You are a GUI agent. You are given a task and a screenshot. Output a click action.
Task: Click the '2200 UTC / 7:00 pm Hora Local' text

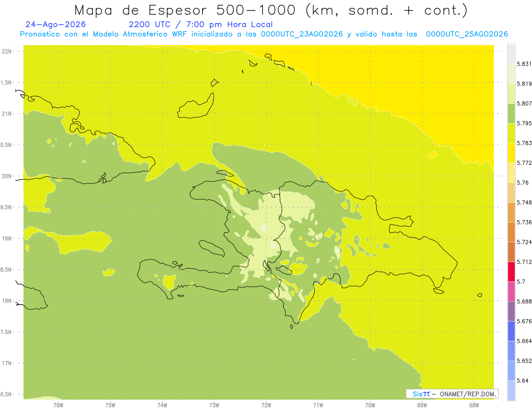[x=201, y=24]
